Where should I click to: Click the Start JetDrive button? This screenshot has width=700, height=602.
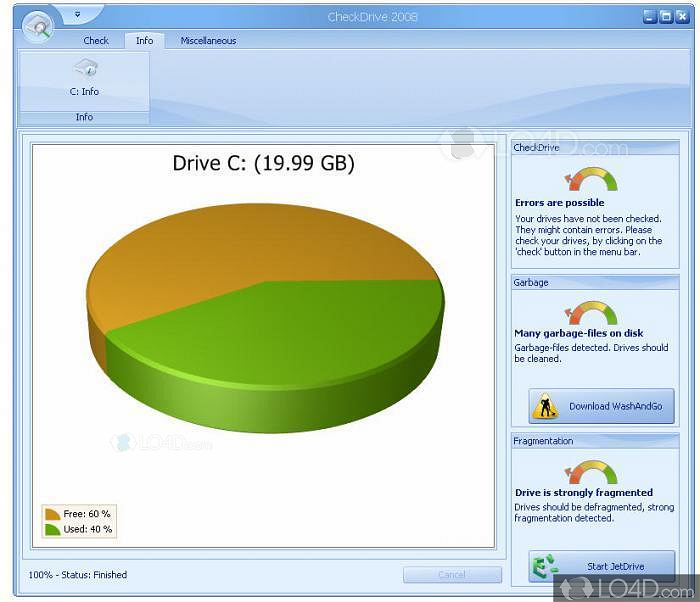click(x=601, y=566)
